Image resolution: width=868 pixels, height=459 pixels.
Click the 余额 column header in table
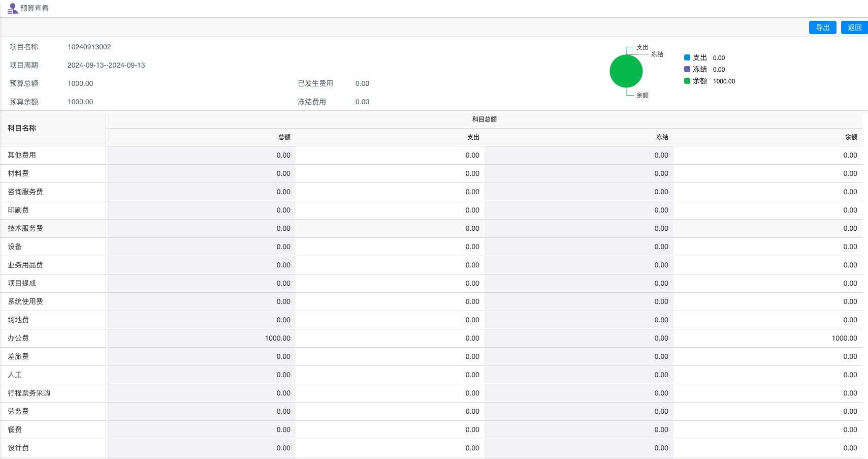851,137
